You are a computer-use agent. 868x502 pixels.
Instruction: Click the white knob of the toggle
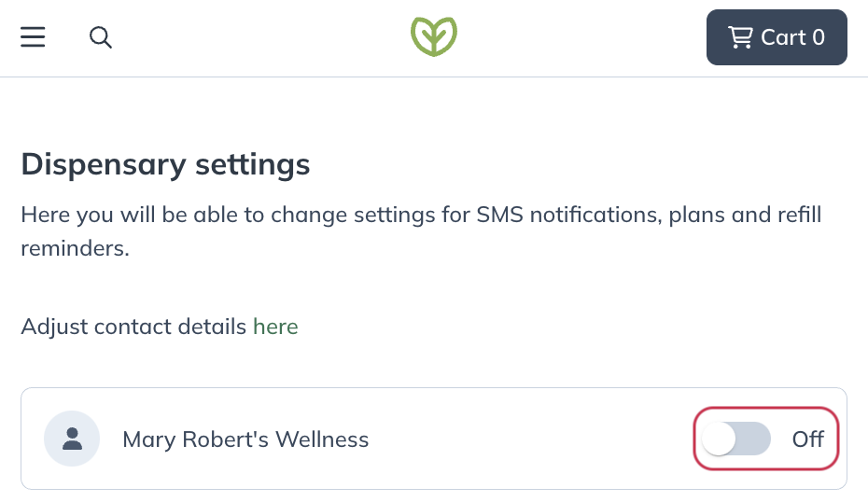(x=719, y=439)
